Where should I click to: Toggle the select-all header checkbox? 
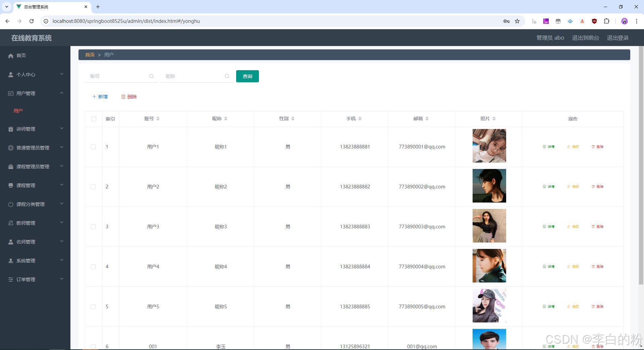point(94,119)
